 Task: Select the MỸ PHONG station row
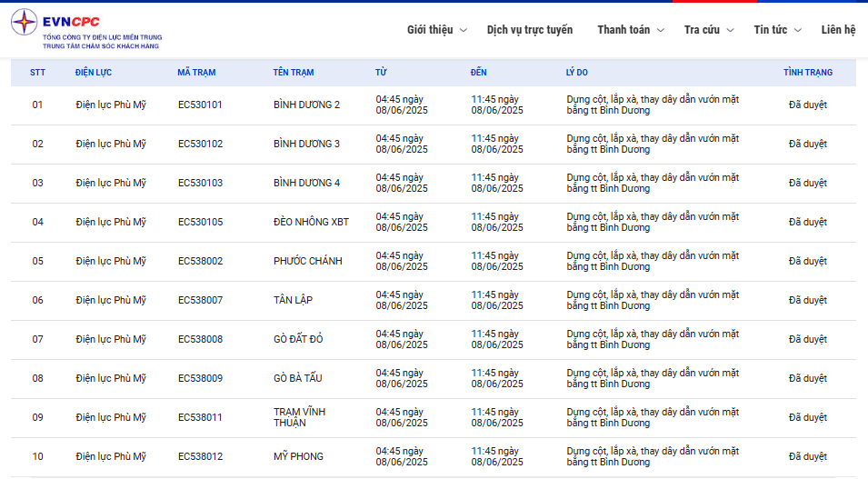click(299, 456)
